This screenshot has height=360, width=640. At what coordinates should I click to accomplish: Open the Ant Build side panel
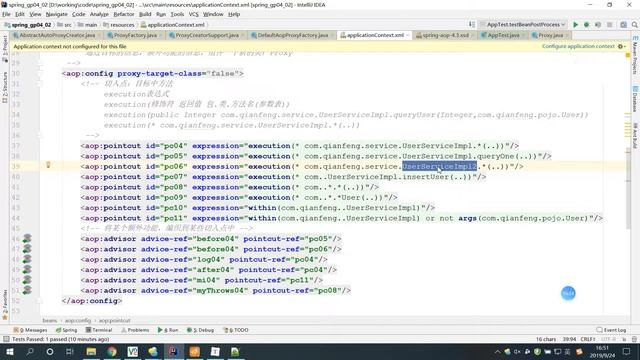coord(635,136)
